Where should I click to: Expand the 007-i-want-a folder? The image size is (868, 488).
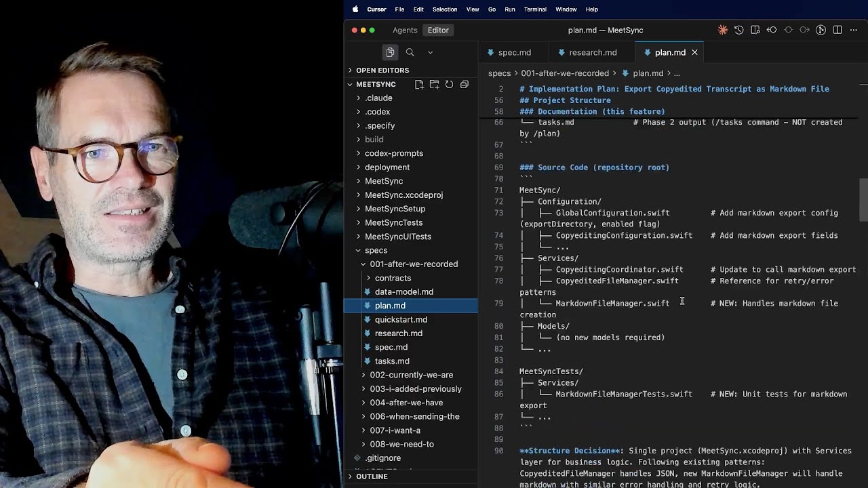point(410,430)
